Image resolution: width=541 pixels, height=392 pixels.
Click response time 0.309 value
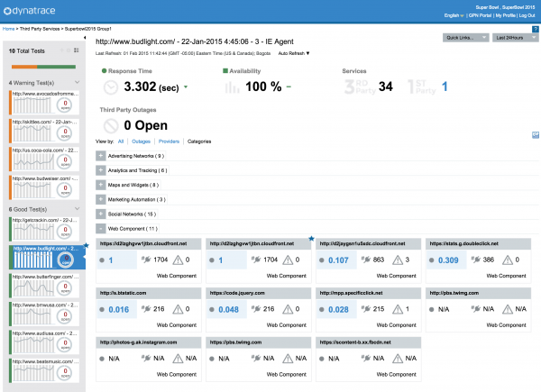tap(448, 260)
